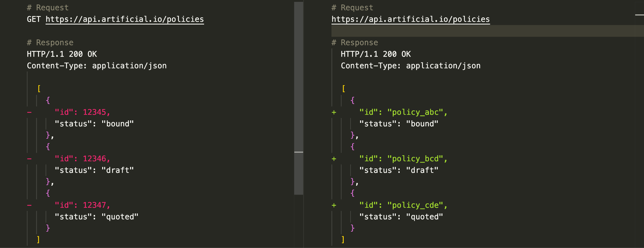This screenshot has width=644, height=248.
Task: Click the minus marker beside id 12346
Action: [x=29, y=159]
